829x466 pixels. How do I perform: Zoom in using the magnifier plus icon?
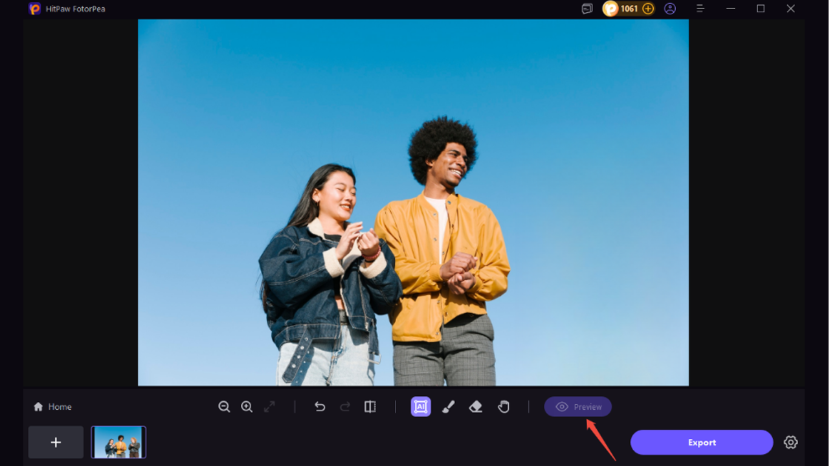247,407
